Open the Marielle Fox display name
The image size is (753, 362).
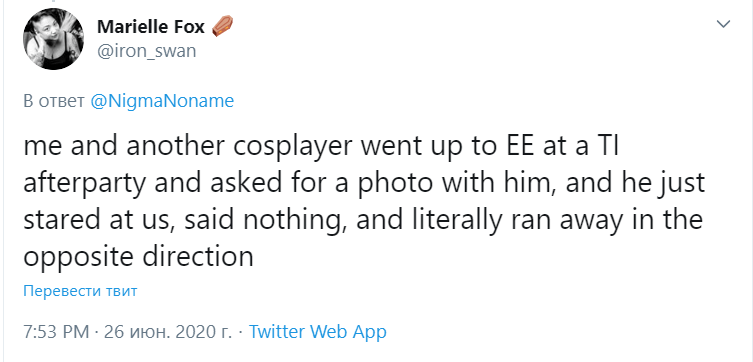pyautogui.click(x=151, y=27)
